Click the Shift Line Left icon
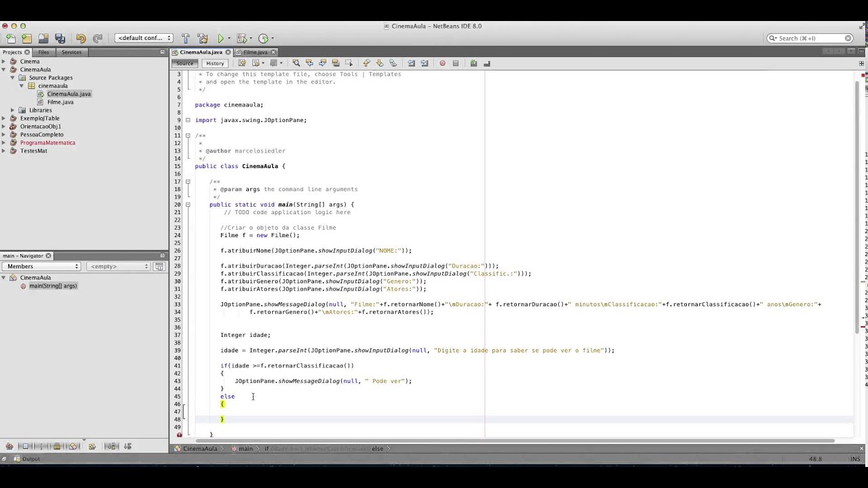This screenshot has width=868, height=488. (412, 63)
